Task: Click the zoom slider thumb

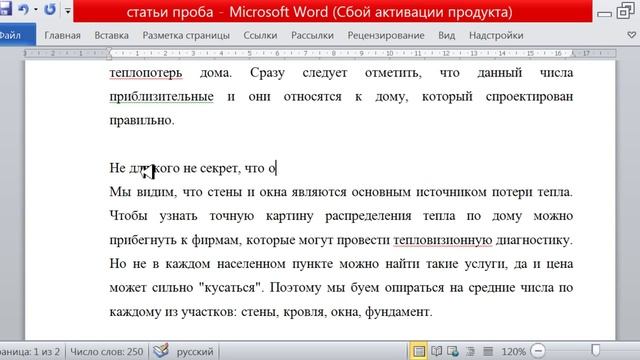Action: pos(596,350)
